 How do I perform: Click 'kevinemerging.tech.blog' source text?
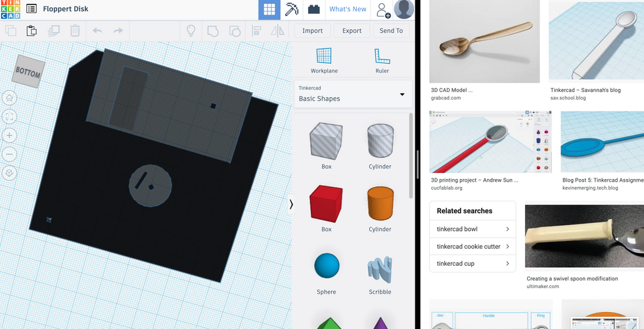click(x=590, y=188)
